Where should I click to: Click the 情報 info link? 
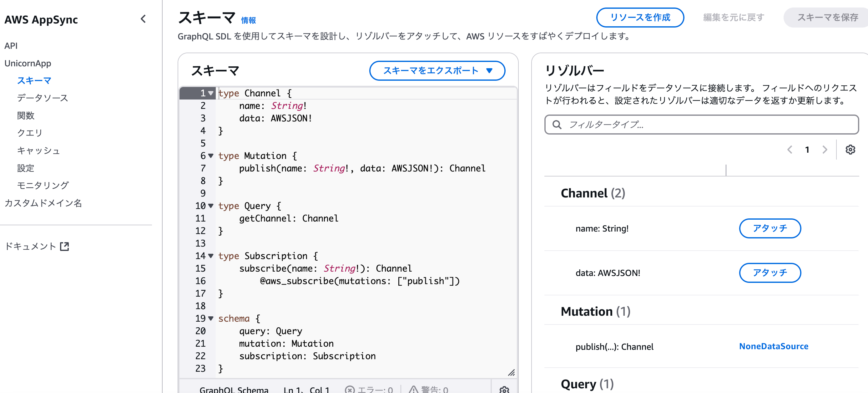(248, 21)
